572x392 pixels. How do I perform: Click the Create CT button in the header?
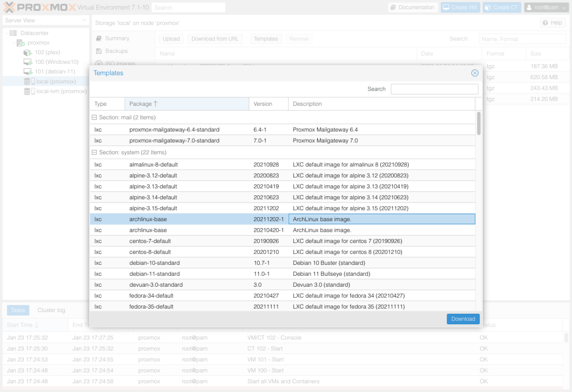[x=501, y=7]
